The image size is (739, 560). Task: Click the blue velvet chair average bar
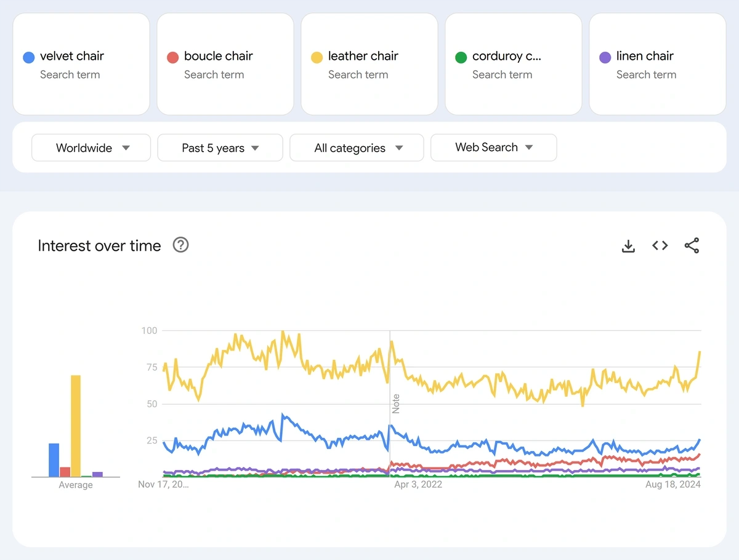tap(54, 460)
